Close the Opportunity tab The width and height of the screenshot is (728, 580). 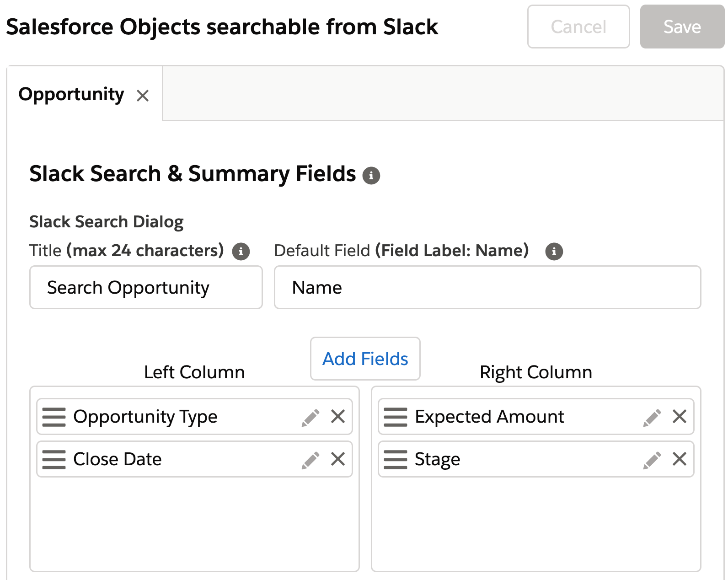coord(143,96)
